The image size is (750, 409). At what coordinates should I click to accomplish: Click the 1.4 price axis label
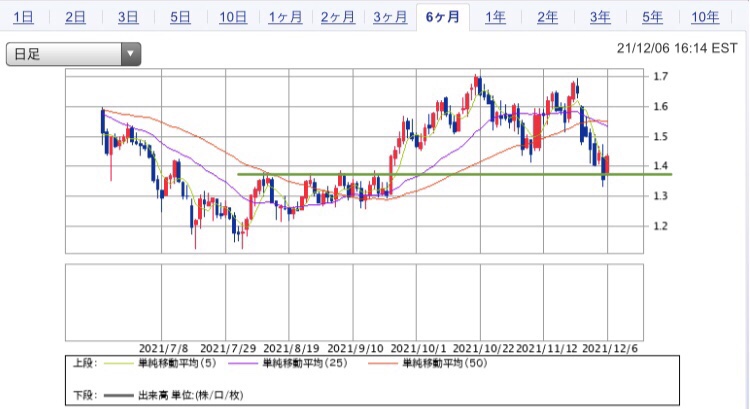coord(661,166)
